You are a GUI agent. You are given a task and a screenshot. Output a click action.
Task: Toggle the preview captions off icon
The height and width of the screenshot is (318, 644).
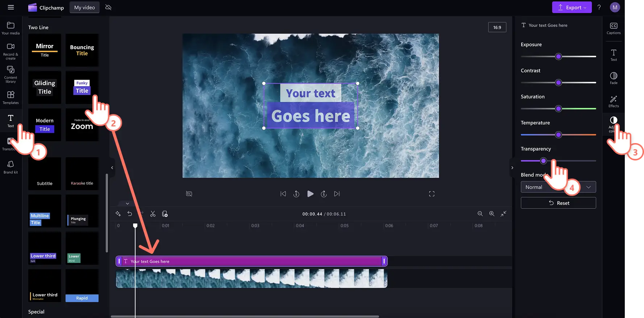click(189, 194)
